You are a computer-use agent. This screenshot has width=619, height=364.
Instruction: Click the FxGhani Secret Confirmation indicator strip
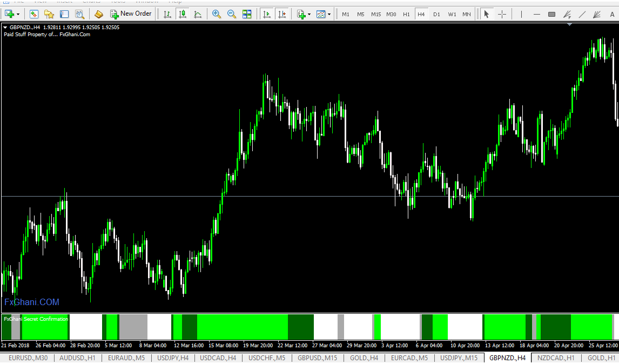tap(308, 326)
